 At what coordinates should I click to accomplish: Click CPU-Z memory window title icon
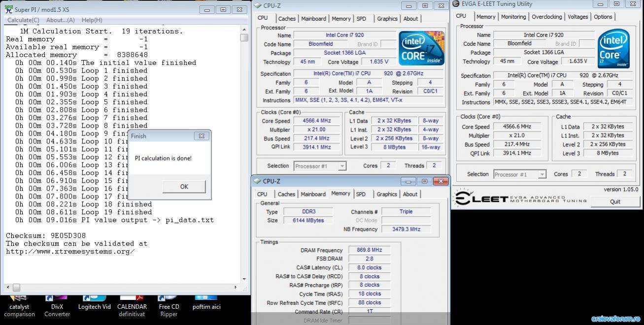click(258, 181)
